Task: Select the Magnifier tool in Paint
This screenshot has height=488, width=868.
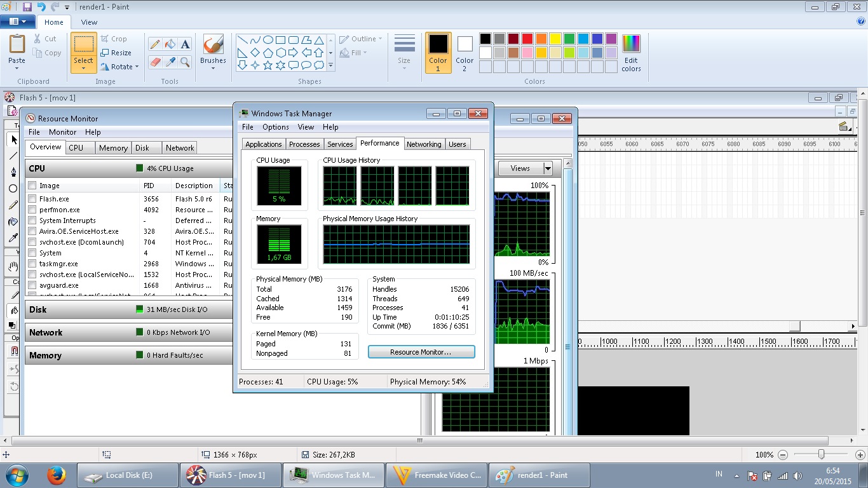Action: click(x=185, y=62)
